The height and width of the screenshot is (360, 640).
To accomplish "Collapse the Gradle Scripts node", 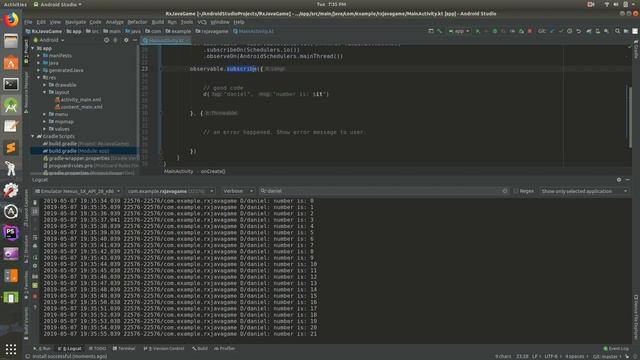I will click(33, 136).
